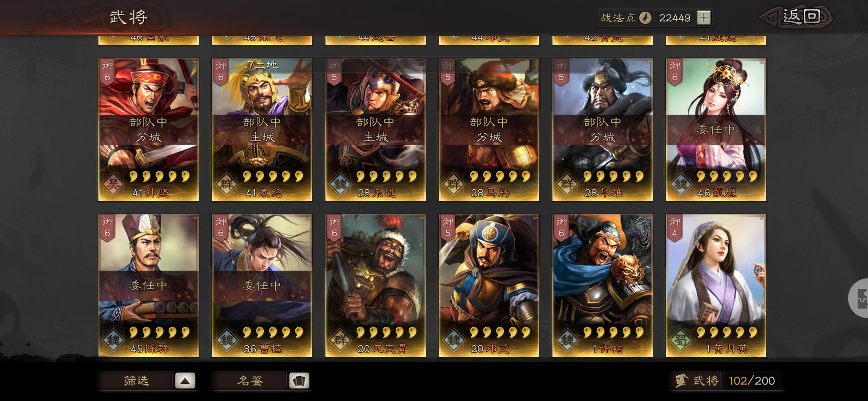868x401 pixels.
Task: Select the 陈群 general card
Action: [148, 286]
